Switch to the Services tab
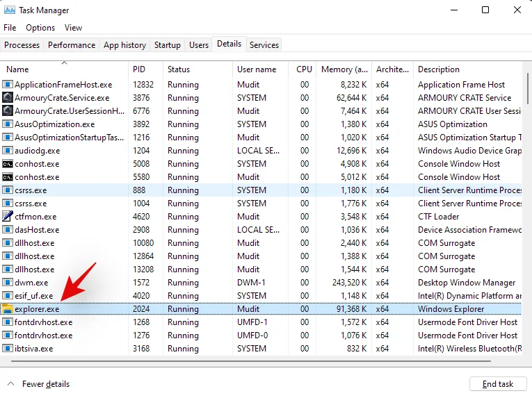Image resolution: width=532 pixels, height=398 pixels. pyautogui.click(x=264, y=45)
